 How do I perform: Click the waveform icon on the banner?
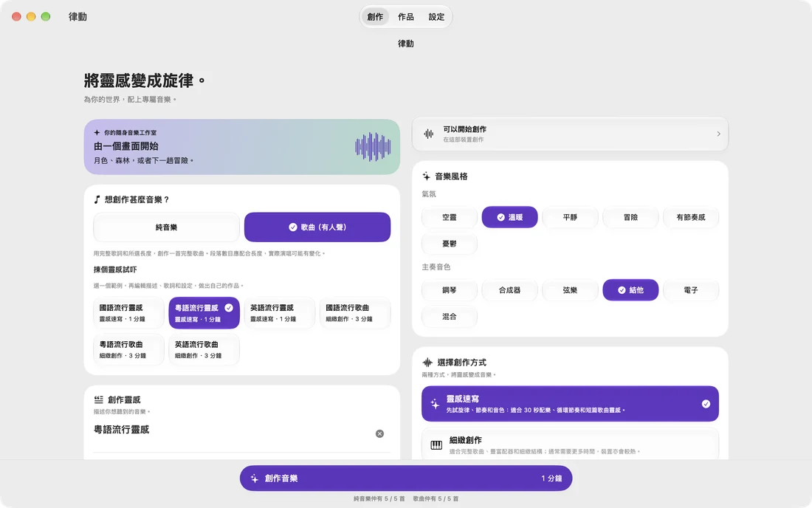[373, 147]
